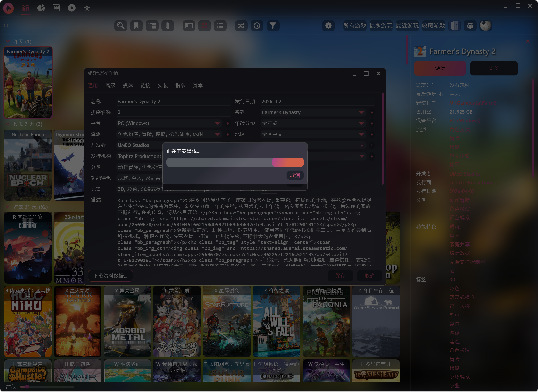Adjust the 缩放 zoom slider
This screenshot has width=538, height=392.
(x=47, y=386)
